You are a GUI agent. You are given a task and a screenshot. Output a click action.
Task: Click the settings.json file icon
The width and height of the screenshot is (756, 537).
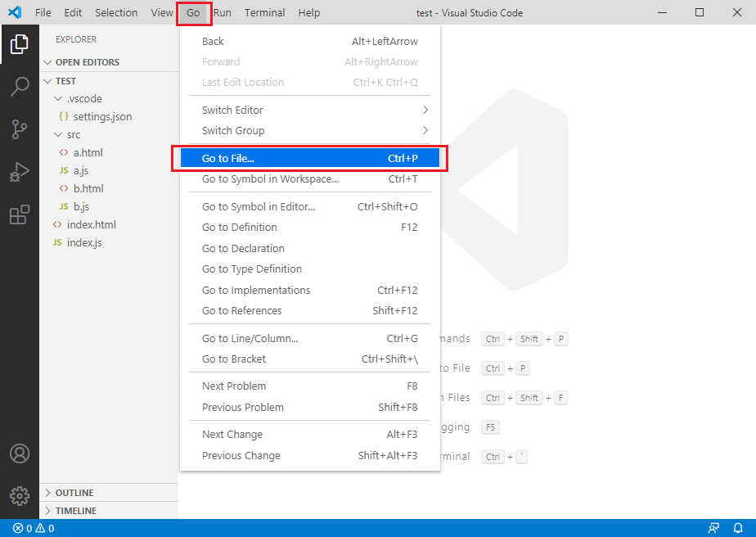(x=64, y=116)
